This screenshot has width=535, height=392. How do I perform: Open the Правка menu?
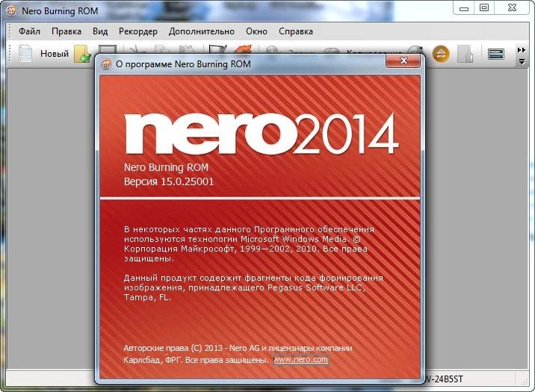[67, 31]
